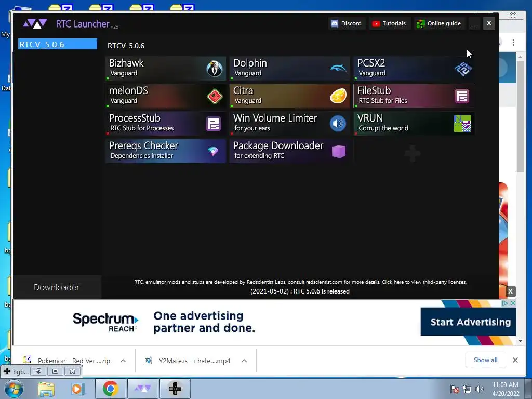Restore the minimized bgb window
The height and width of the screenshot is (399, 532).
click(38, 371)
